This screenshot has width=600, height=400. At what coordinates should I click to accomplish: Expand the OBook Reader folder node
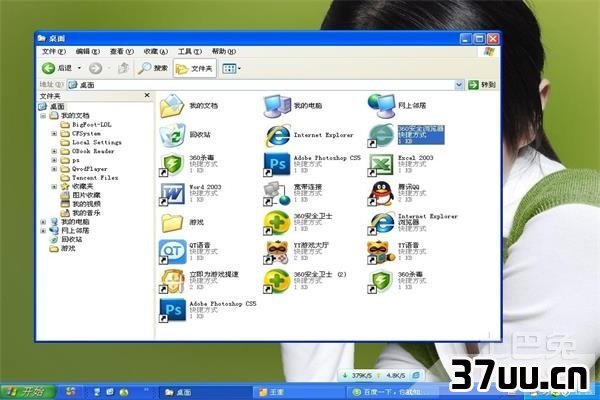(54, 151)
